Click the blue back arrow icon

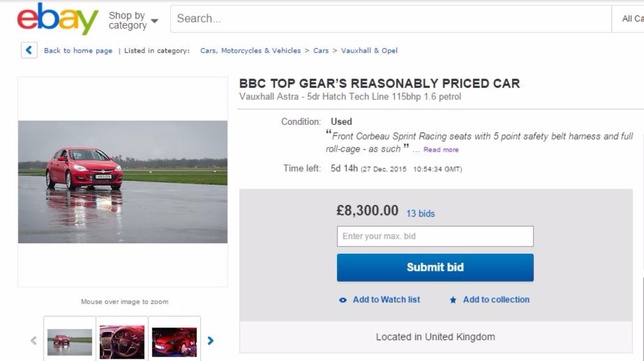pyautogui.click(x=29, y=50)
